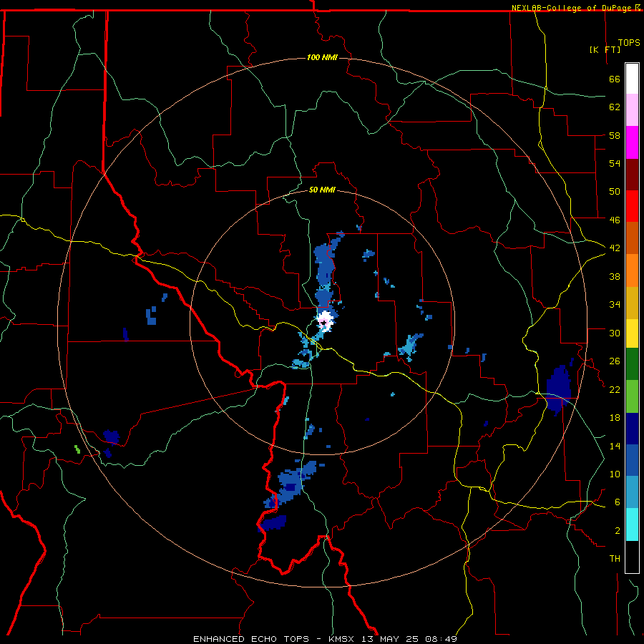Click the TOPS legend heading
Viewport: 644px width, 644px height.
pyautogui.click(x=629, y=42)
